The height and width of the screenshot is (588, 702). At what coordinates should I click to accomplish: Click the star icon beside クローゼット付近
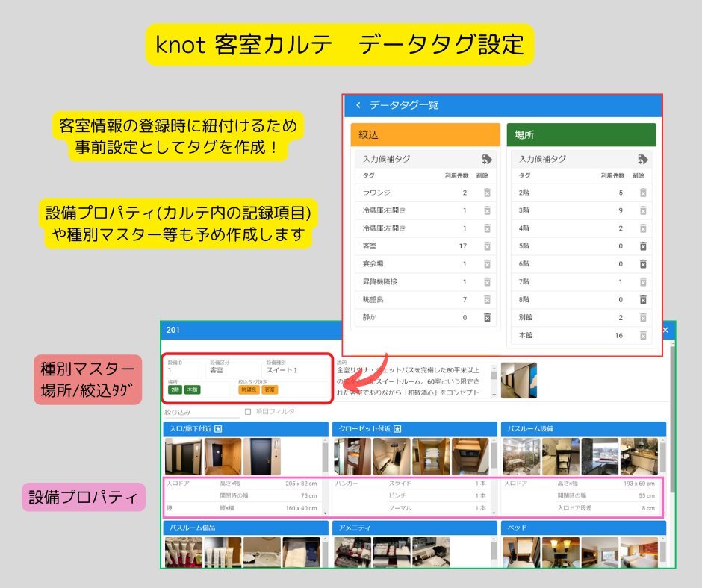[x=397, y=429]
